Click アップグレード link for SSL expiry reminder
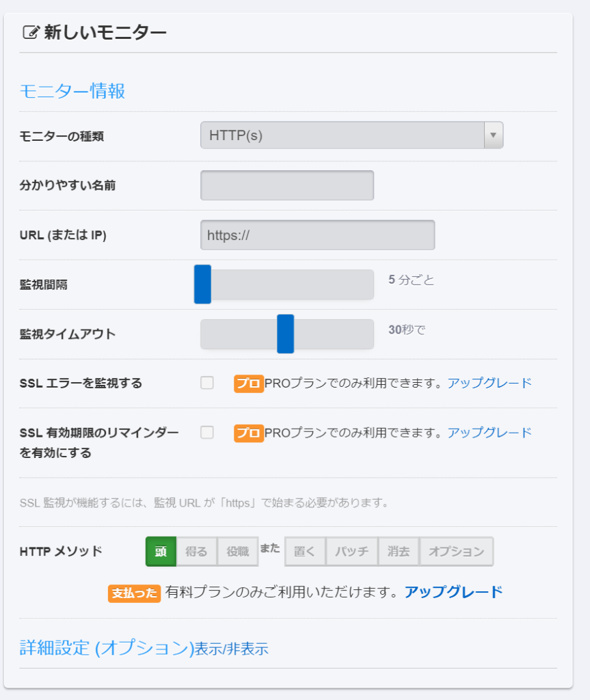 (490, 433)
